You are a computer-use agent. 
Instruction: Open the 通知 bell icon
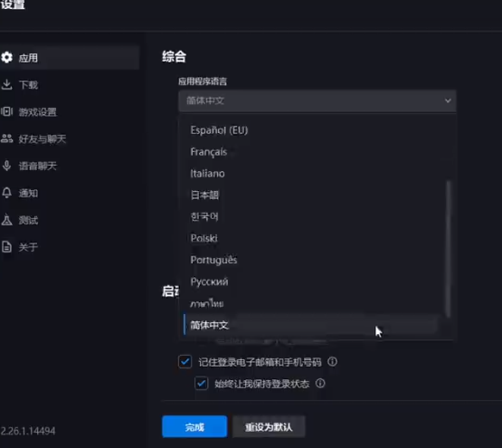click(6, 193)
